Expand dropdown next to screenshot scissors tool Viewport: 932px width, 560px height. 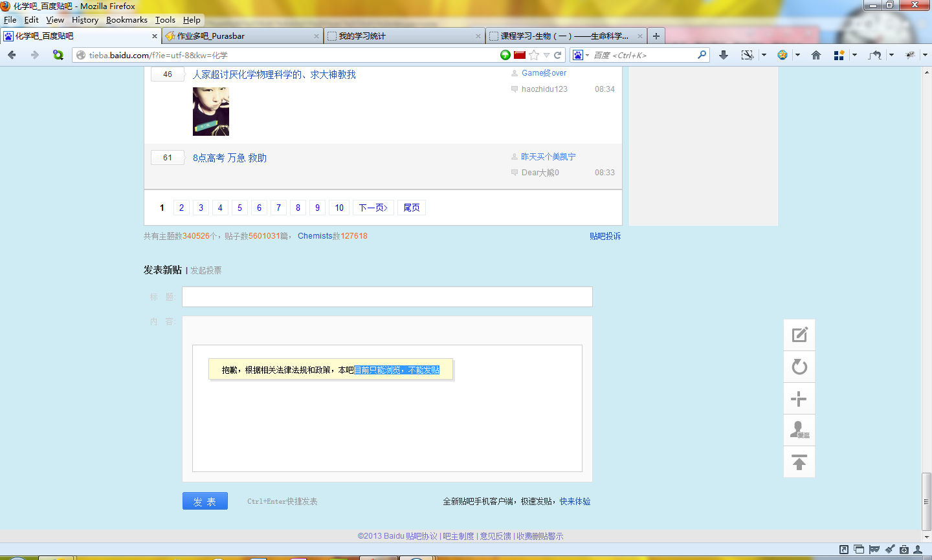(x=764, y=56)
